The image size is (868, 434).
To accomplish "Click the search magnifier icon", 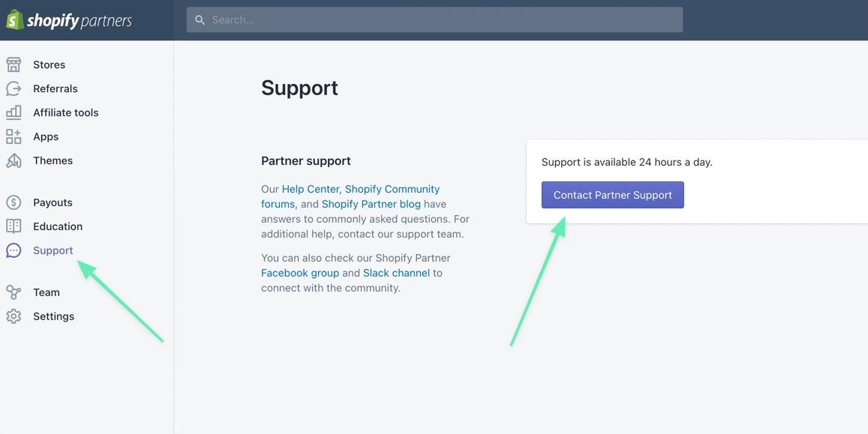I will point(200,20).
